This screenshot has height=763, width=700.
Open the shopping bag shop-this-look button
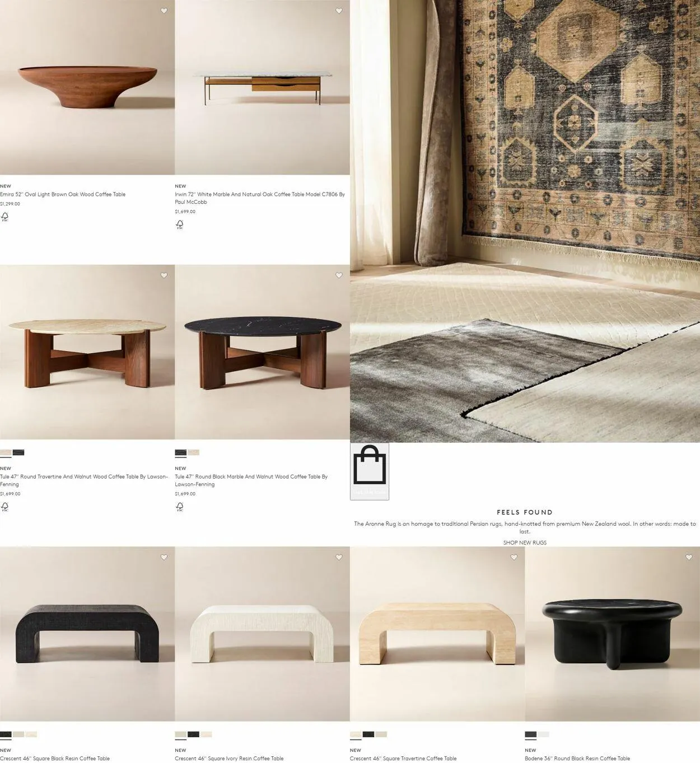[370, 471]
